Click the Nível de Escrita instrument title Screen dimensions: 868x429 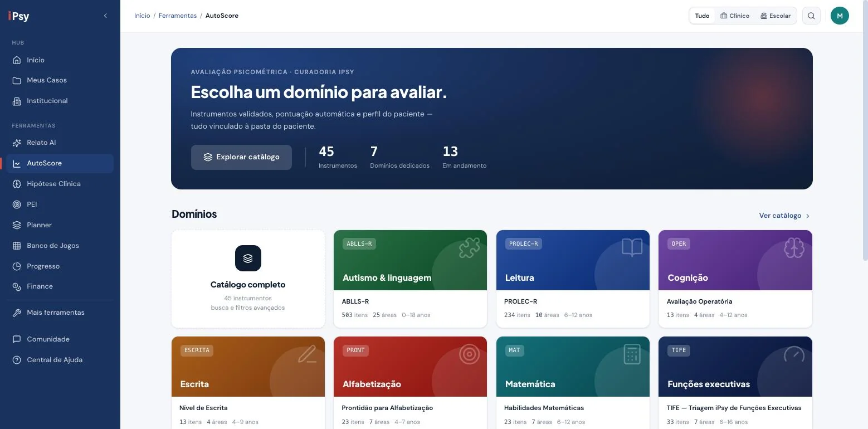click(203, 408)
